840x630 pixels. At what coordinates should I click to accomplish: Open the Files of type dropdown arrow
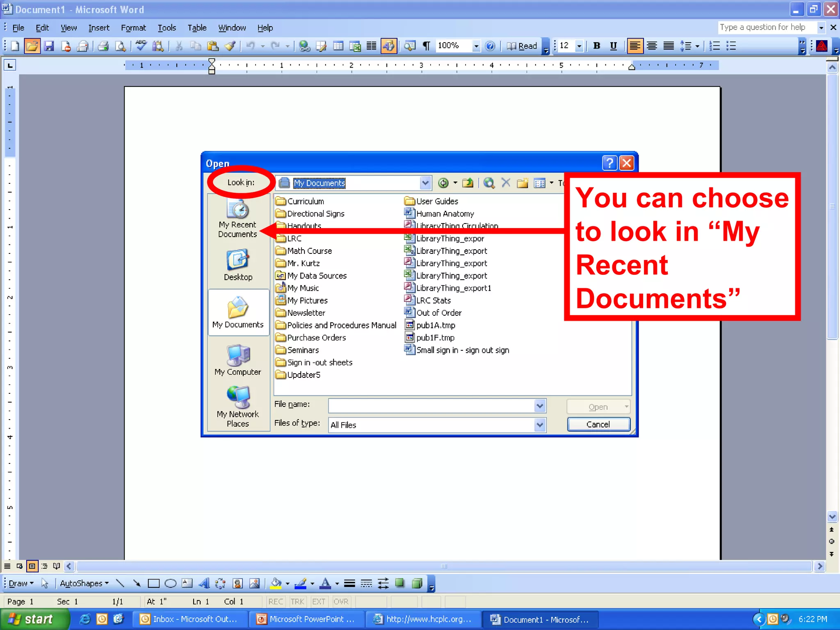pos(540,425)
